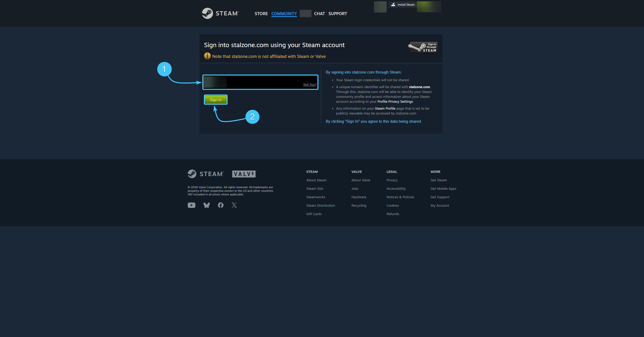Open the Steam Profile link
The image size is (644, 337).
coord(385,108)
